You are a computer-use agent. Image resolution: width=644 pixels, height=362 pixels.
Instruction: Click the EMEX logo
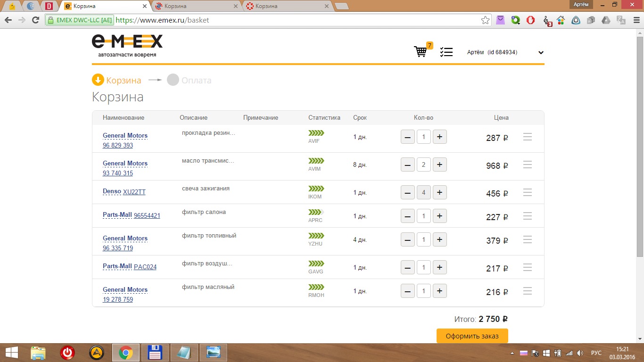click(127, 46)
